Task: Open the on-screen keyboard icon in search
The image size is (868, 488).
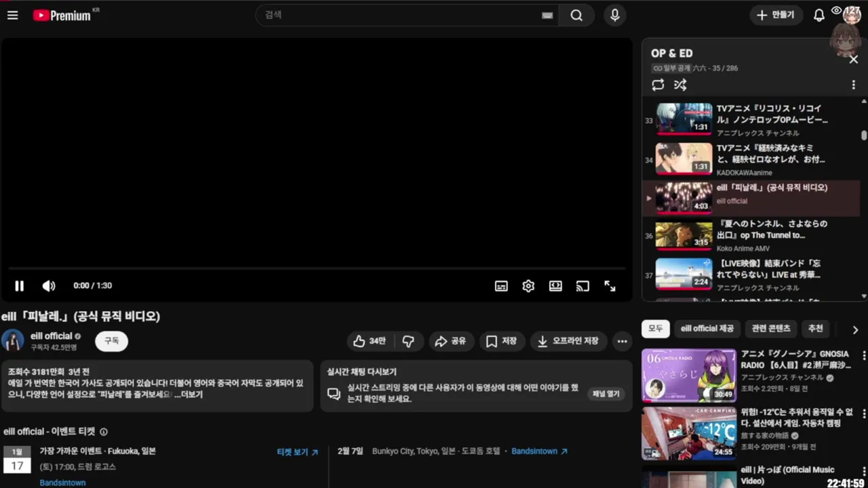Action: click(547, 16)
